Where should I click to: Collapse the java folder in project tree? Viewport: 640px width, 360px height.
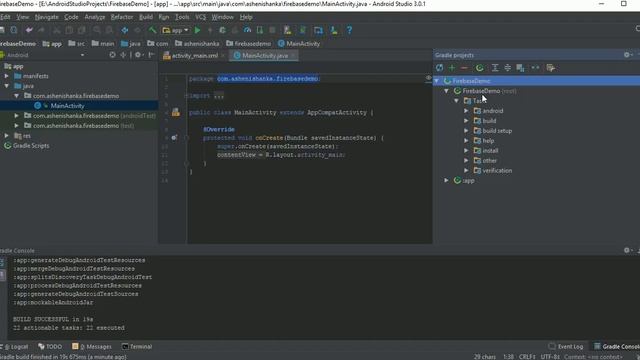[7, 86]
